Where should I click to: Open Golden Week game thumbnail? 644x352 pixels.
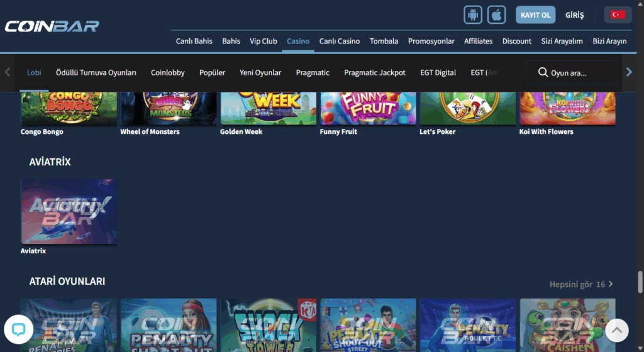(268, 108)
